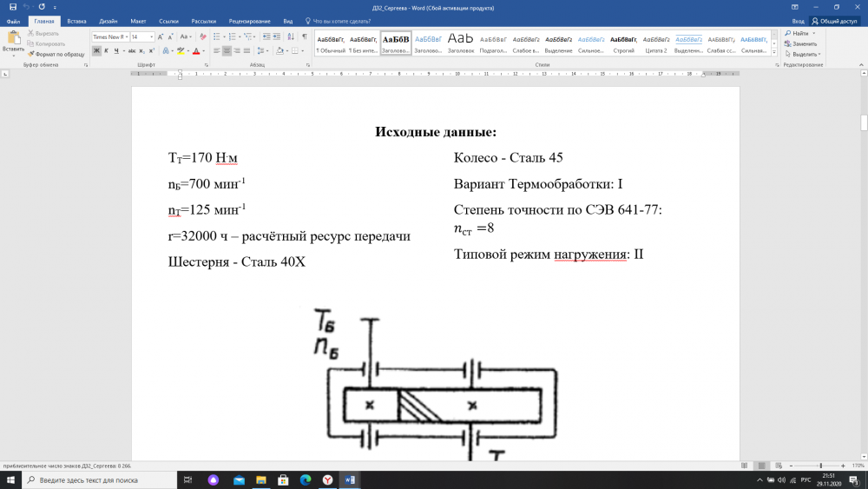Viewport: 868px width, 489px height.
Task: Open the Paragraph dialog launcher in Абзац group
Action: 308,65
